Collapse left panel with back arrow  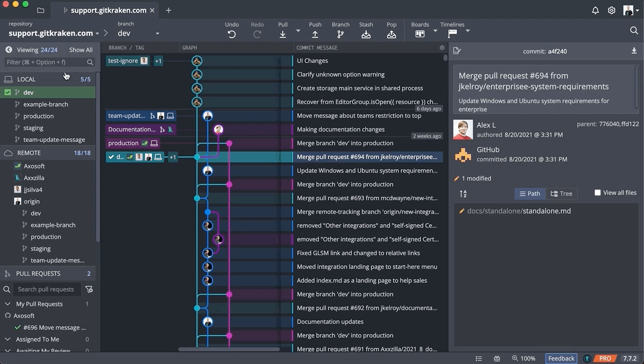(x=8, y=50)
